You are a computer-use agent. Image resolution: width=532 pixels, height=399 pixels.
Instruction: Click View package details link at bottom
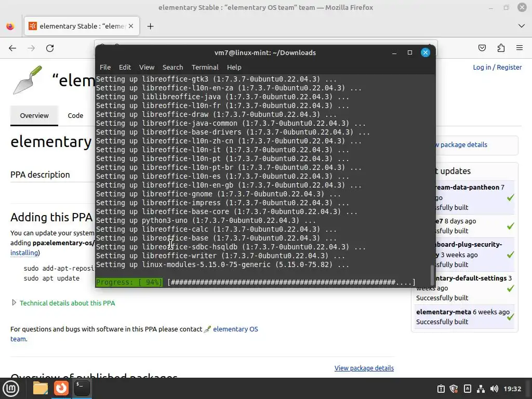[x=364, y=368]
